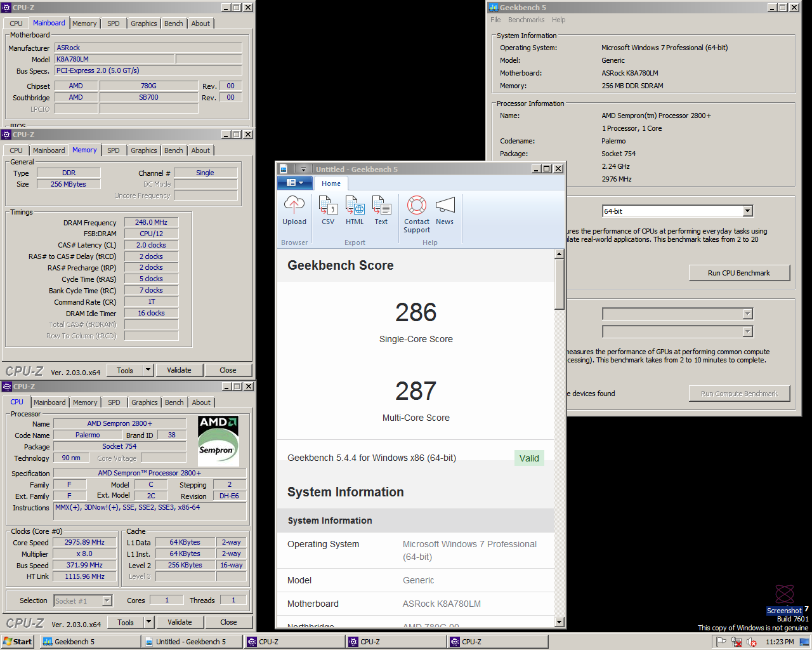The image size is (812, 650).
Task: Click Level 2 cache value 256 KBytes
Action: click(185, 565)
